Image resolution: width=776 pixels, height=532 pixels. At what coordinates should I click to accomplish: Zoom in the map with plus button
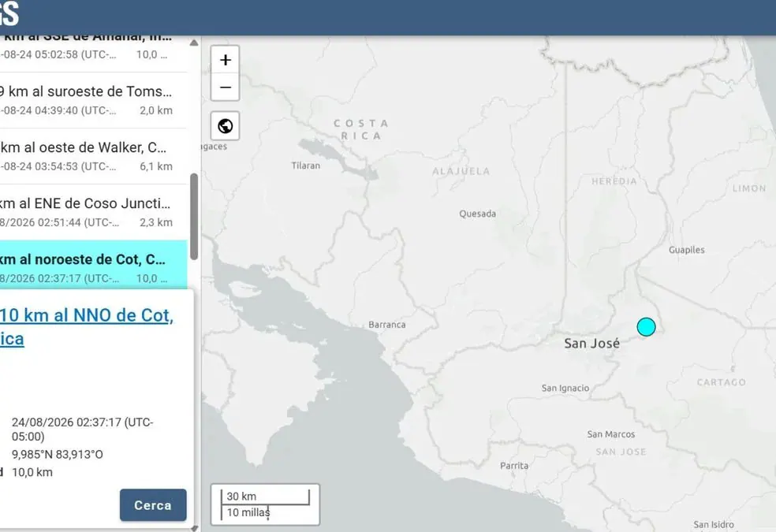[x=226, y=60]
